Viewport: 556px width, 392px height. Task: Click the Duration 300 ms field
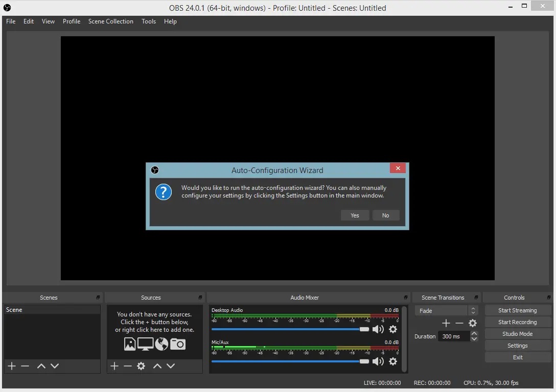(454, 336)
